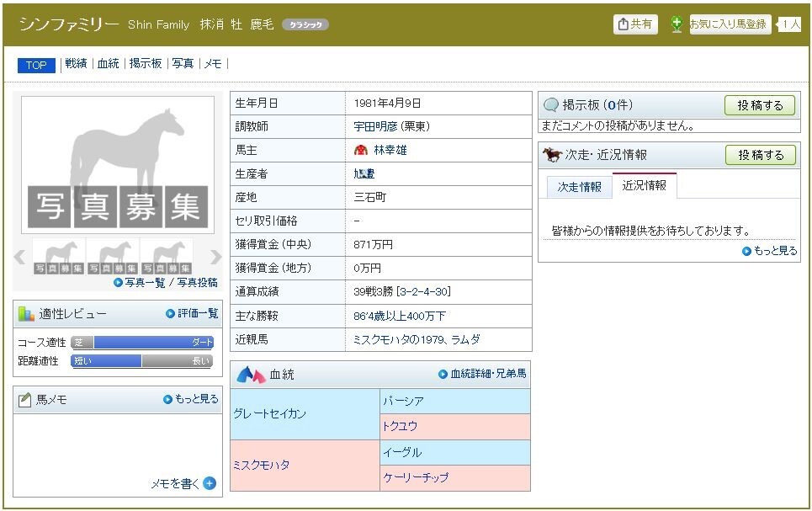Viewport: 812px width, 511px height.
Task: Open イーグル pedigree link
Action: 402,452
